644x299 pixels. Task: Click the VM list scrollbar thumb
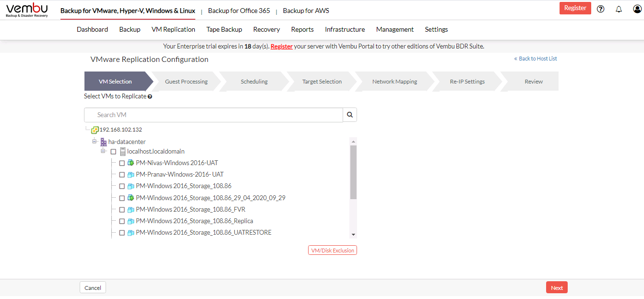[x=354, y=172]
